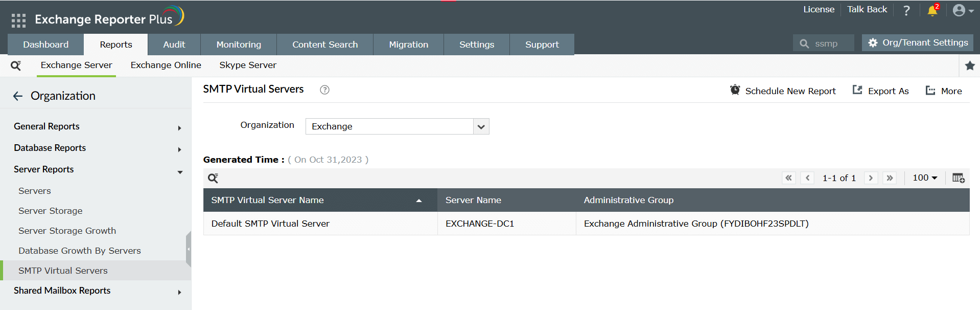
Task: Open Org/Tenant Settings
Action: pyautogui.click(x=918, y=42)
